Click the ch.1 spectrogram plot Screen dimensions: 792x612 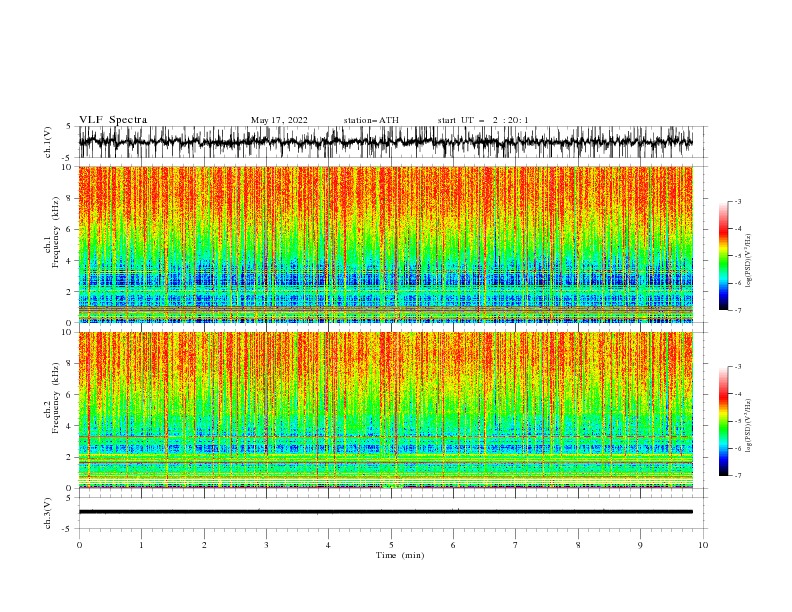coord(386,244)
